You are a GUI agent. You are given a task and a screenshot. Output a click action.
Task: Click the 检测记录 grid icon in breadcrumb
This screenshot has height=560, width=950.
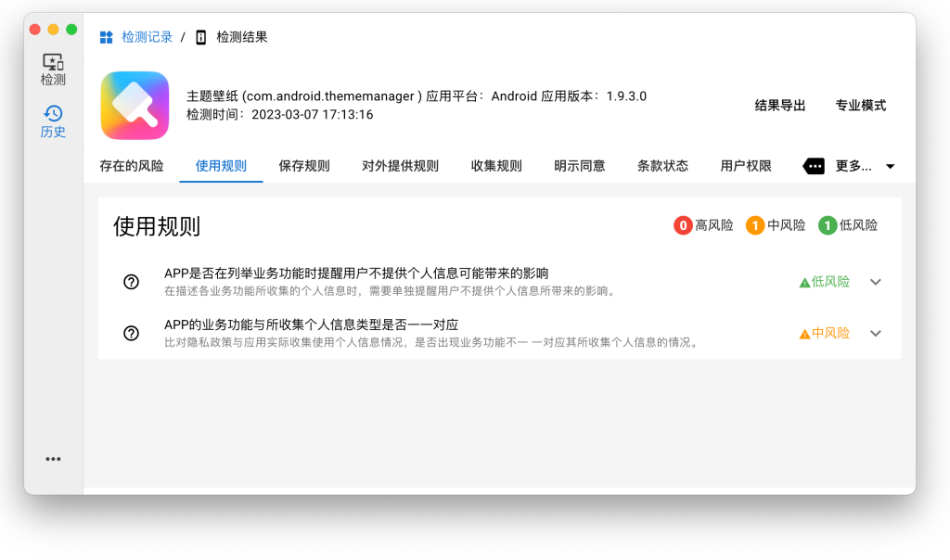pos(105,36)
